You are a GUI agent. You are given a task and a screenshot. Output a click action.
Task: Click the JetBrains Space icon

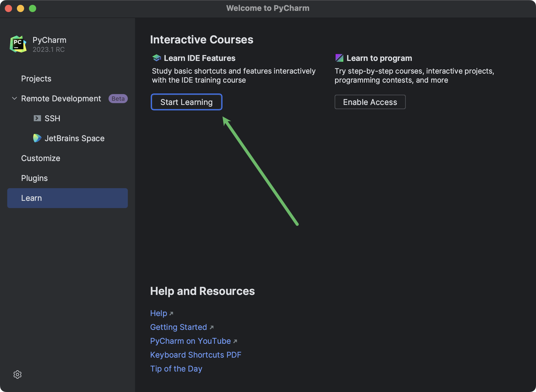pos(37,138)
